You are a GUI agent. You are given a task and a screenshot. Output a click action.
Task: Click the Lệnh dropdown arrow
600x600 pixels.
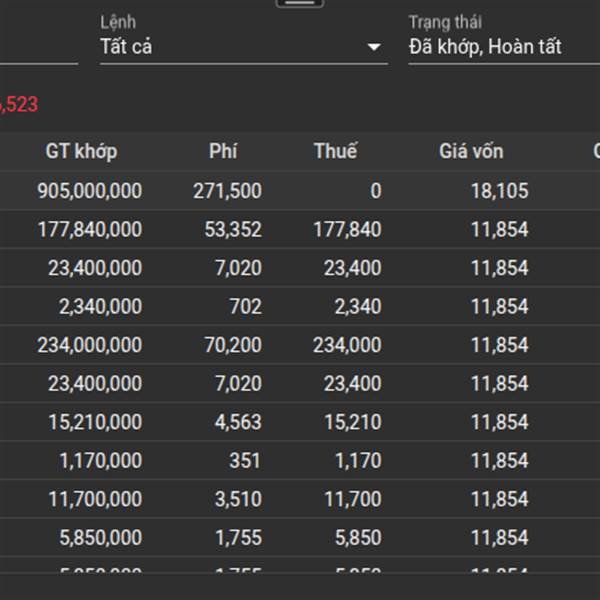click(374, 47)
